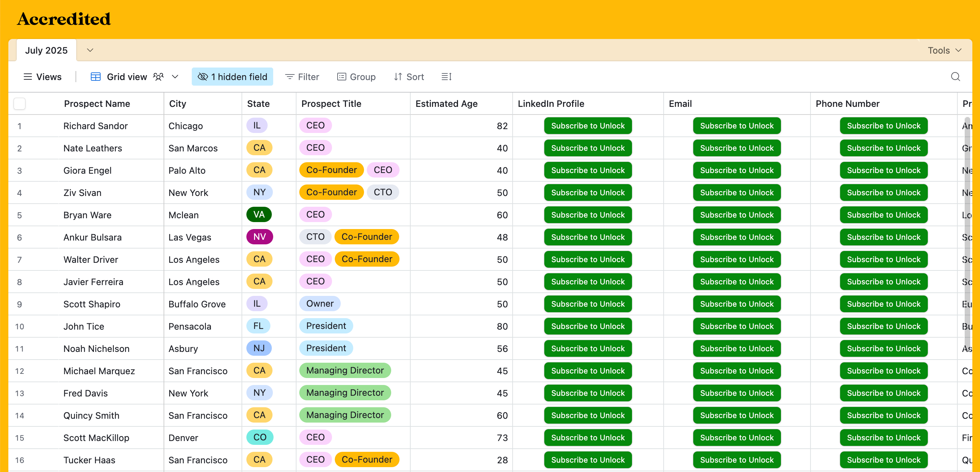The width and height of the screenshot is (980, 472).
Task: Open the dropdown beside July 2025 tab
Action: (x=90, y=50)
